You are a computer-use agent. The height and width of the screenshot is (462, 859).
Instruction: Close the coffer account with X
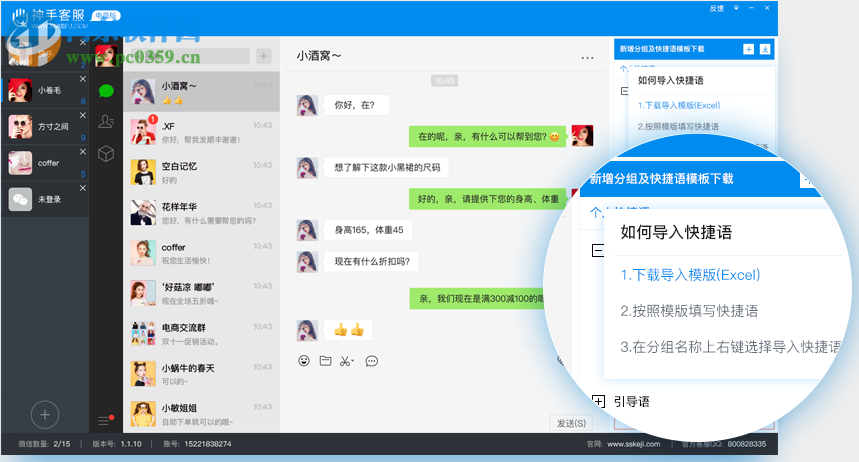[83, 151]
